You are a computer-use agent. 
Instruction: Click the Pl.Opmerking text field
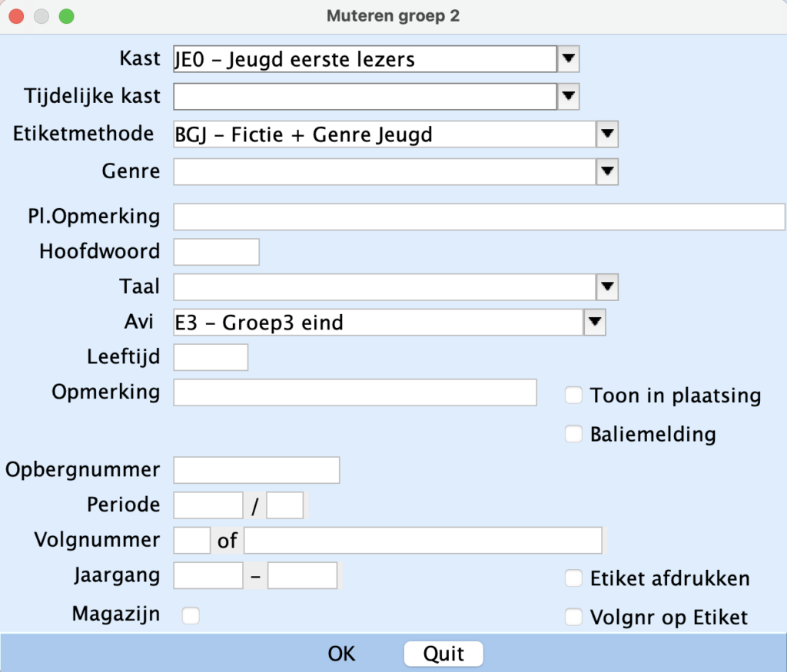click(x=479, y=217)
